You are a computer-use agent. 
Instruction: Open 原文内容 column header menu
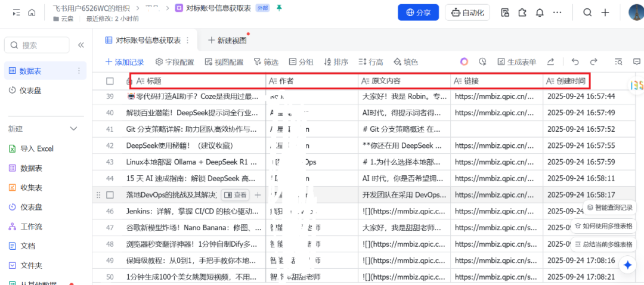pyautogui.click(x=404, y=81)
